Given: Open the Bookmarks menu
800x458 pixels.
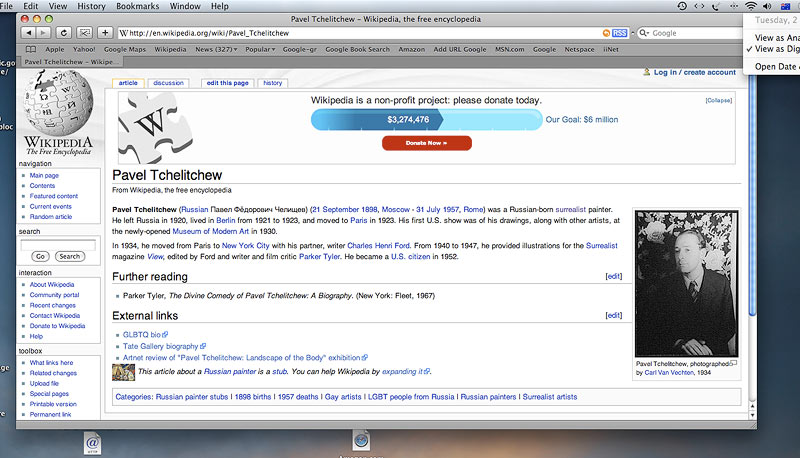Looking at the screenshot, I should [x=138, y=6].
